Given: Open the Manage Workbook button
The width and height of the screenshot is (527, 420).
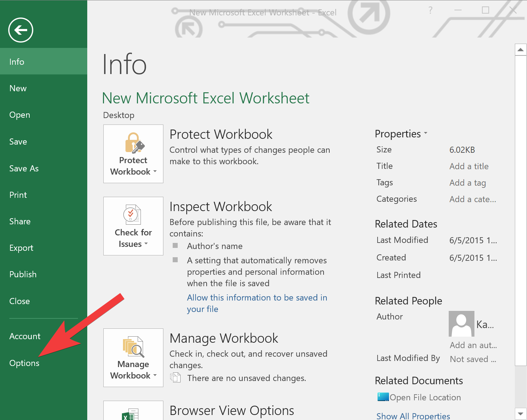Looking at the screenshot, I should (133, 358).
